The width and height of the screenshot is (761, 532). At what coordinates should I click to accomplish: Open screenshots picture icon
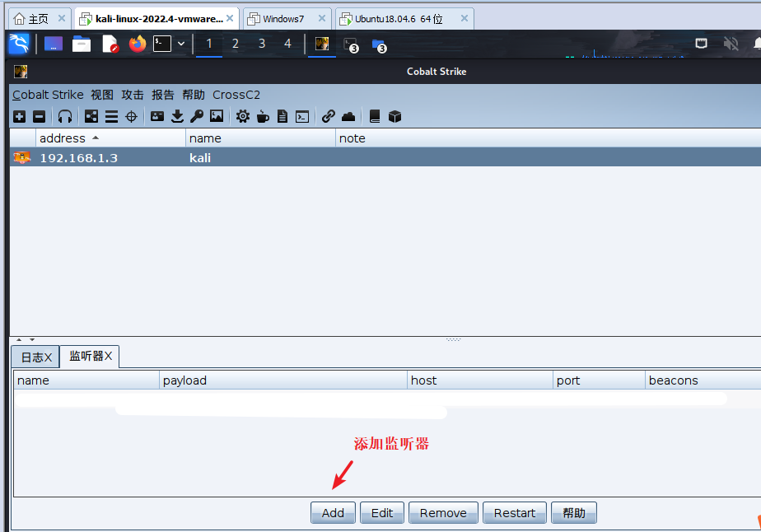217,116
